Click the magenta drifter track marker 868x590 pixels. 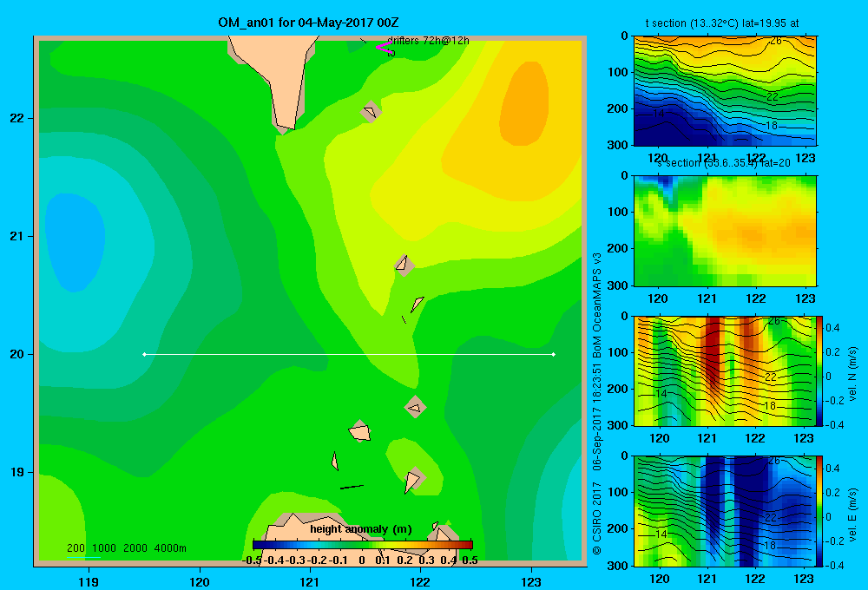click(383, 47)
